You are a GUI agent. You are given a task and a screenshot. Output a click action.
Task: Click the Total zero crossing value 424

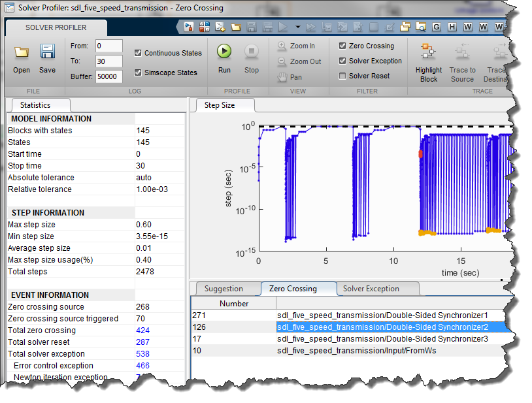click(x=142, y=330)
